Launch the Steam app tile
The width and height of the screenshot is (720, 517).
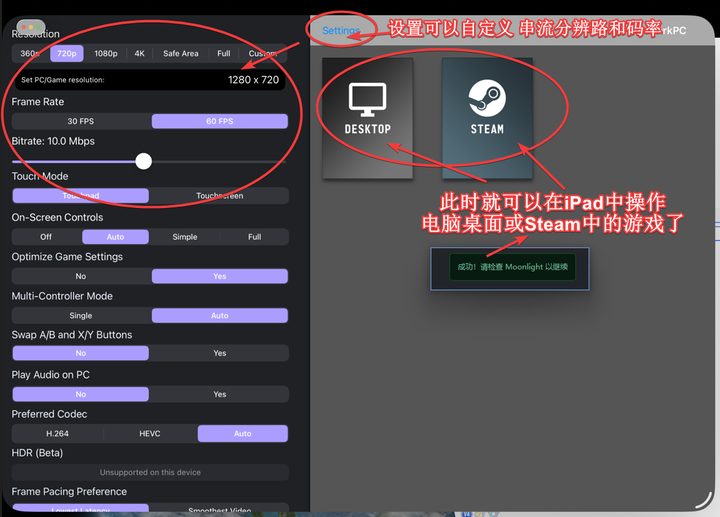pos(487,118)
